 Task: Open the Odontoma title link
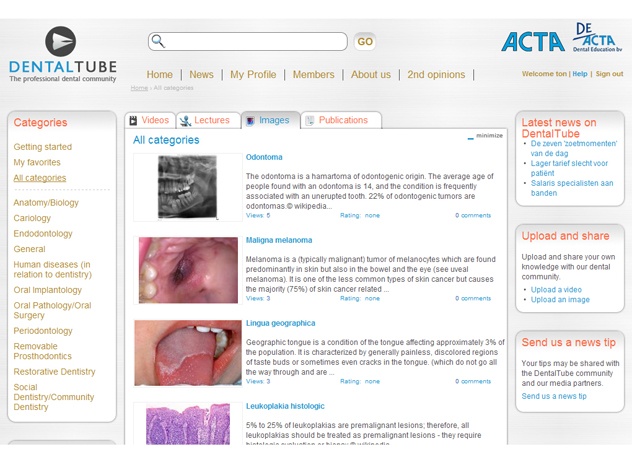pyautogui.click(x=264, y=157)
